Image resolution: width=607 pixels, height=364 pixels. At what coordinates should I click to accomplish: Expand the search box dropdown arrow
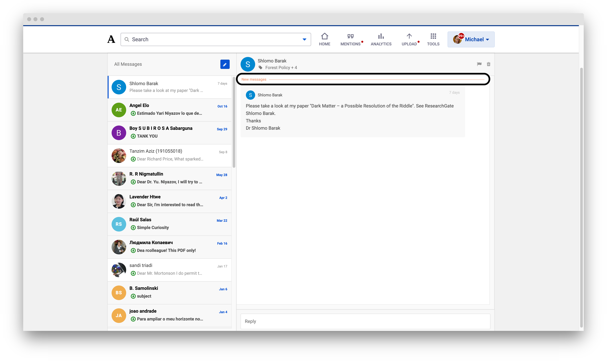coord(304,39)
